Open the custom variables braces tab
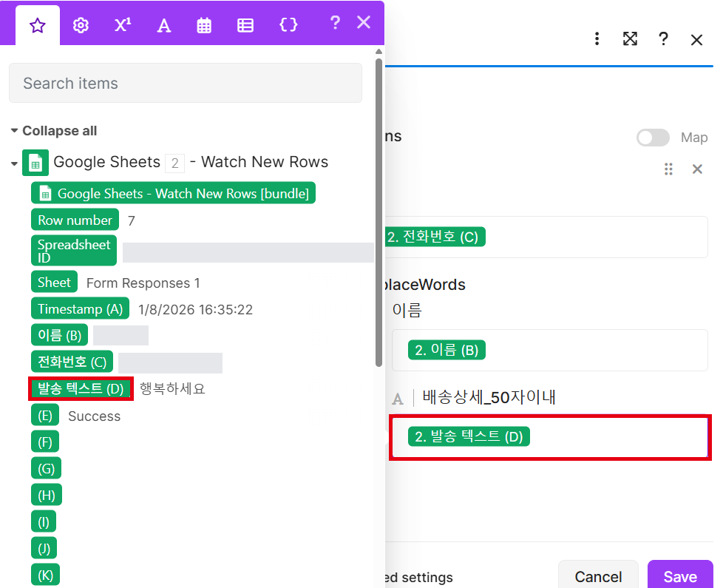Image resolution: width=723 pixels, height=588 pixels. [288, 25]
